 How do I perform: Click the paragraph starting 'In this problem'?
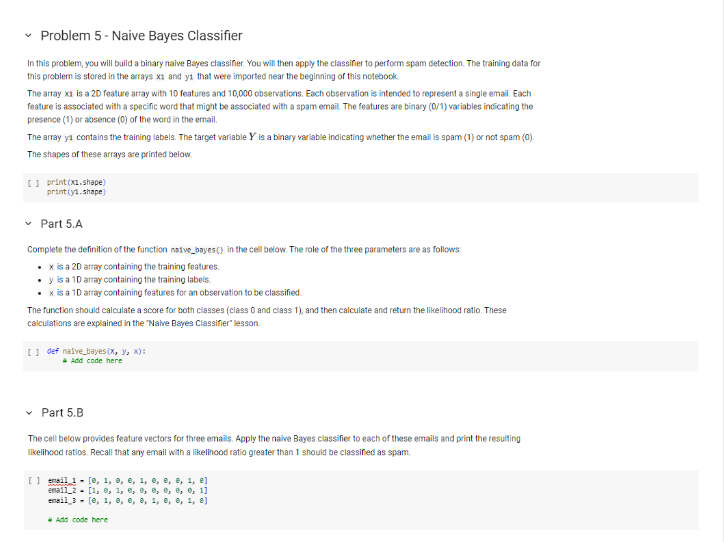pyautogui.click(x=284, y=70)
